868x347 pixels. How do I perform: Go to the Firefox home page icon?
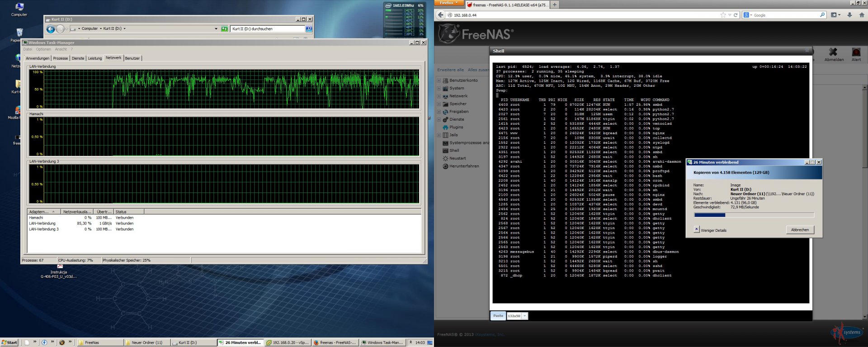click(x=862, y=15)
